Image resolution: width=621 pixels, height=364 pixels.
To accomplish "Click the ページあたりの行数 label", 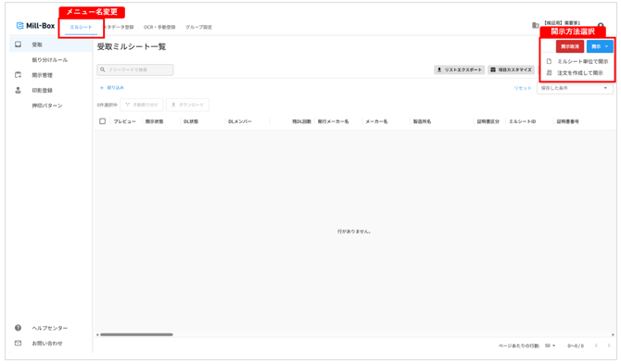I will pos(519,345).
